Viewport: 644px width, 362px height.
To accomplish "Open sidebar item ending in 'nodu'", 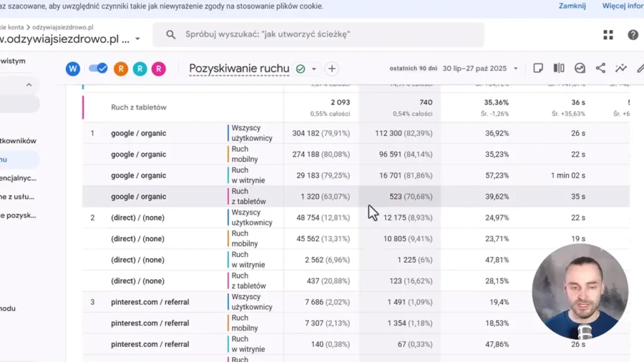I will click(x=8, y=309).
